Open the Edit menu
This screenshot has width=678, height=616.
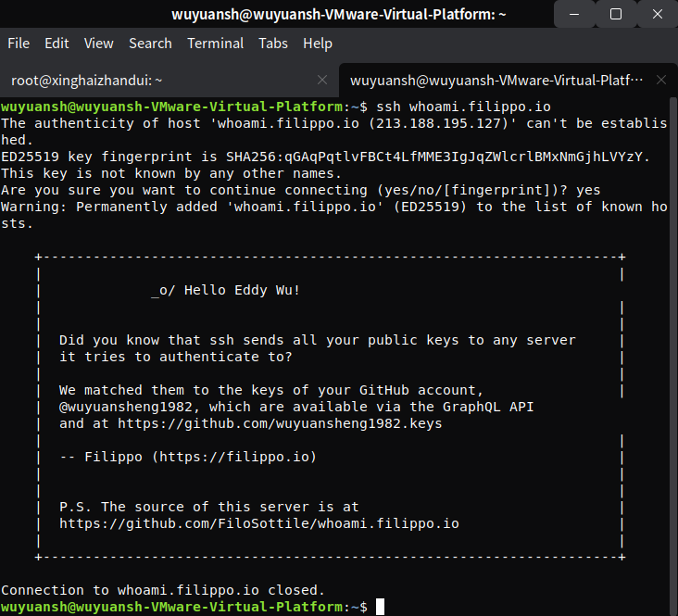pyautogui.click(x=56, y=44)
